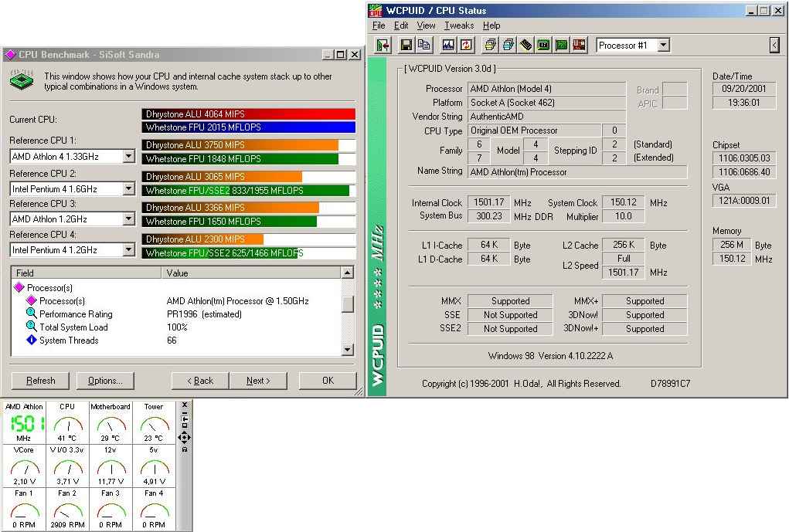Viewport: 789px width, 532px height.
Task: Click the Refresh button in Sandra
Action: (40, 381)
